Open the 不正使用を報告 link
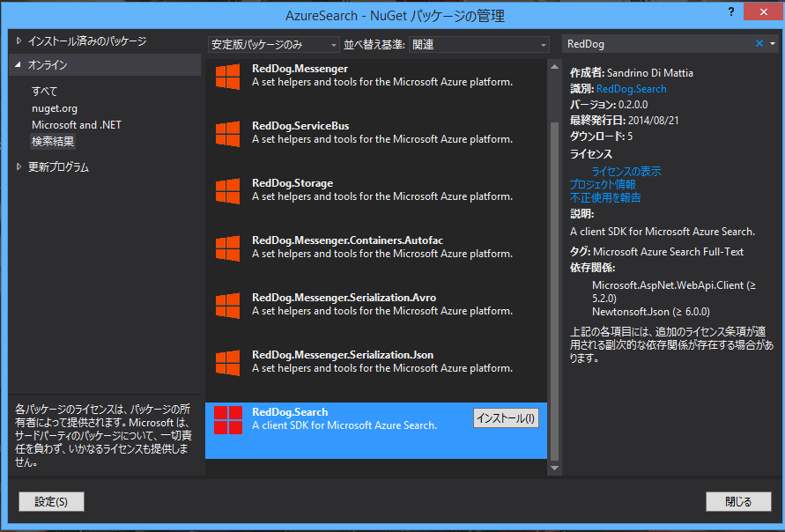The image size is (785, 532). 605,197
